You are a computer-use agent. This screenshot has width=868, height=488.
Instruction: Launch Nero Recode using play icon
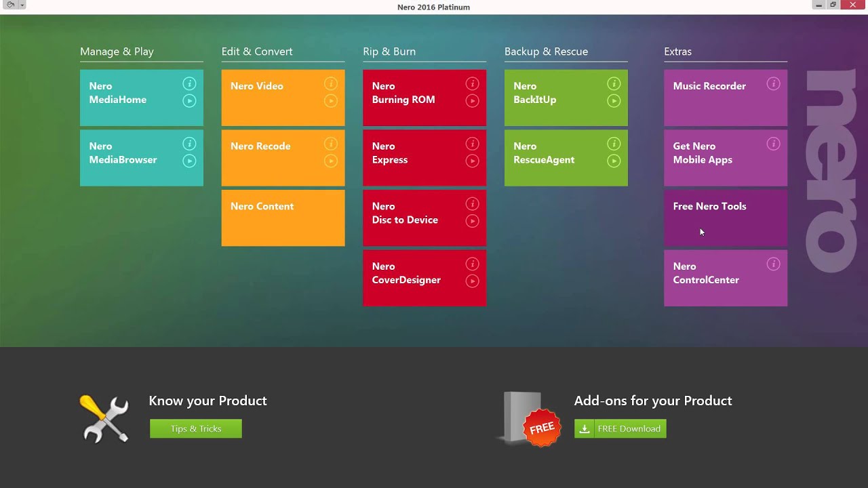click(331, 161)
